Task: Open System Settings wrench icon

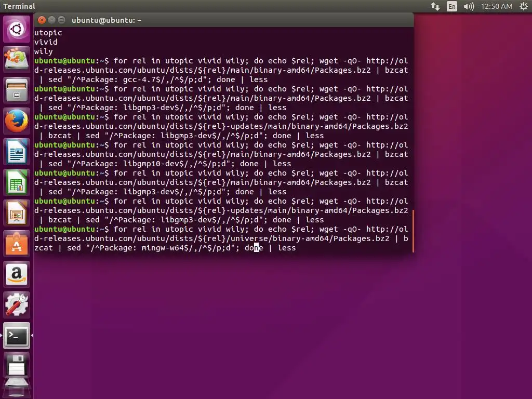Action: coord(17,304)
